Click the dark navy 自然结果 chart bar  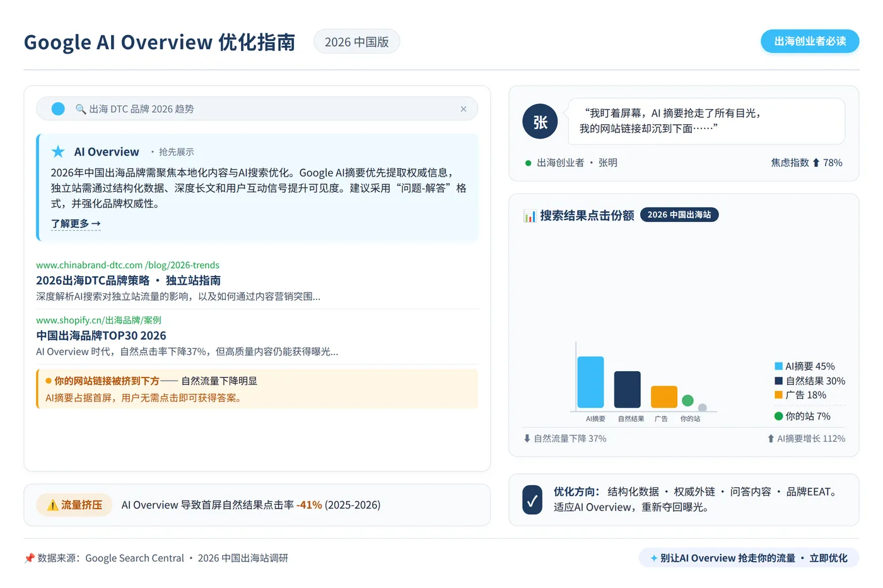(x=628, y=390)
